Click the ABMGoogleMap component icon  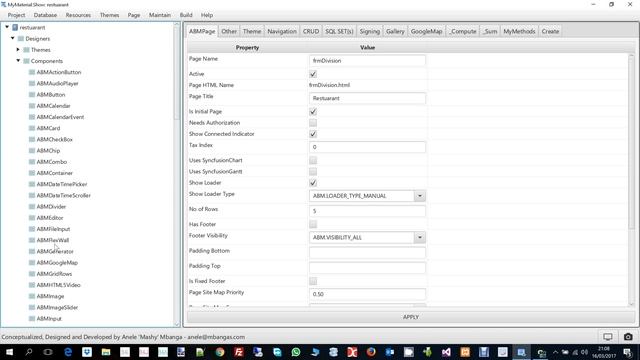[x=32, y=262]
